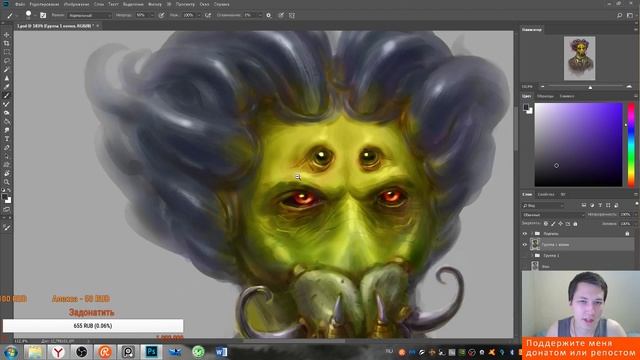Switch to the Образцы tab
Viewport: 640px width, 360px height.
(545, 96)
